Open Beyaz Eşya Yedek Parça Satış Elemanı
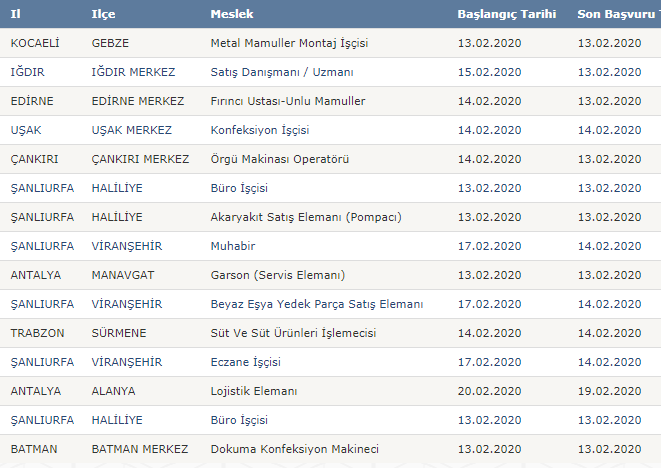This screenshot has width=661, height=468. pyautogui.click(x=318, y=304)
